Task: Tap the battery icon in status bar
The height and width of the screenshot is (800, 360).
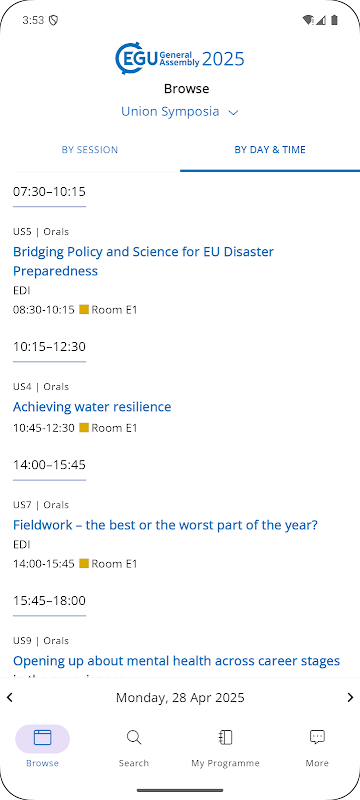Action: pyautogui.click(x=335, y=20)
